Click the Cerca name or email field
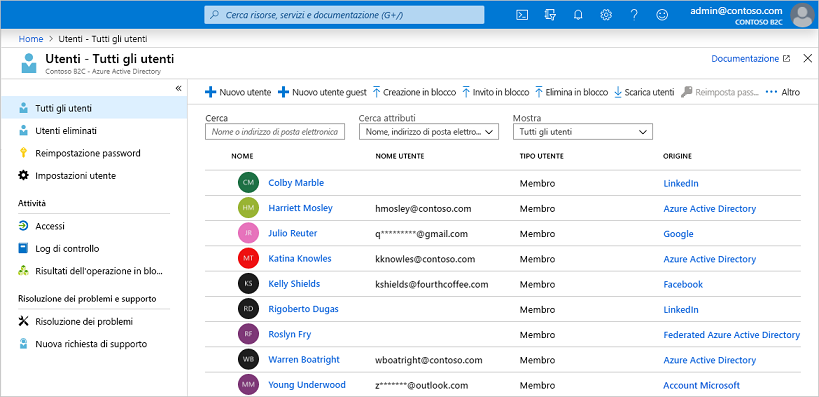Image resolution: width=819 pixels, height=397 pixels. tap(275, 132)
